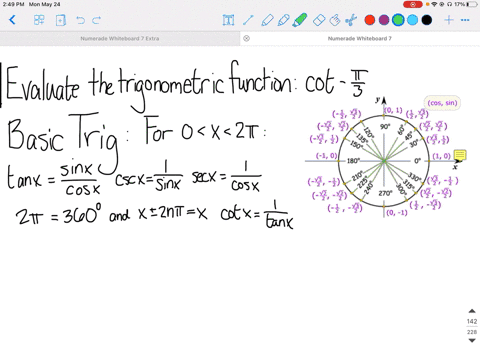Select the lasso selection tool

pos(335,20)
